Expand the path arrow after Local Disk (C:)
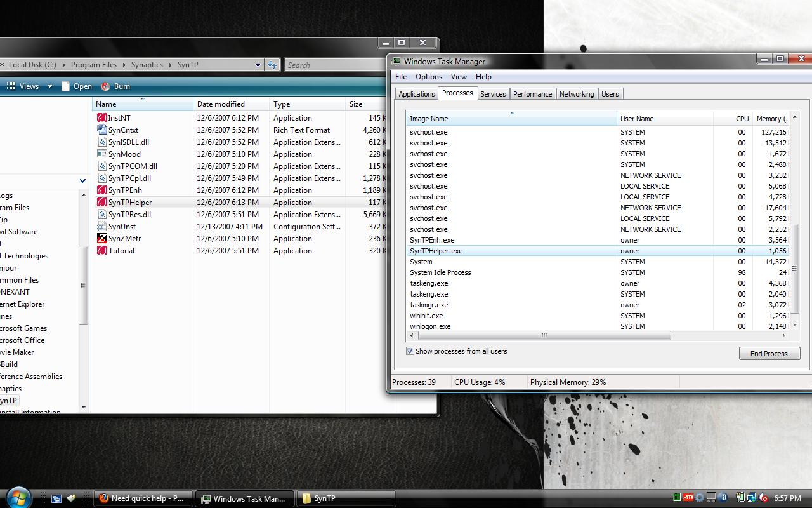Image resolution: width=812 pixels, height=508 pixels. point(63,65)
